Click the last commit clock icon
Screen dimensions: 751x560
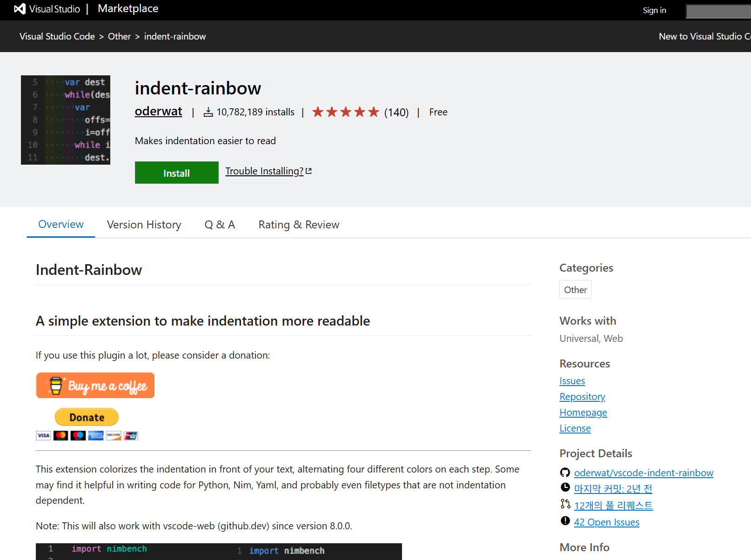pos(565,487)
